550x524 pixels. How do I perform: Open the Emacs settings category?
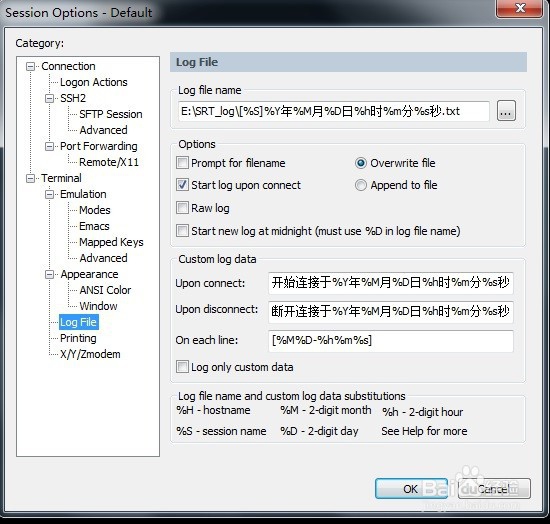[94, 226]
